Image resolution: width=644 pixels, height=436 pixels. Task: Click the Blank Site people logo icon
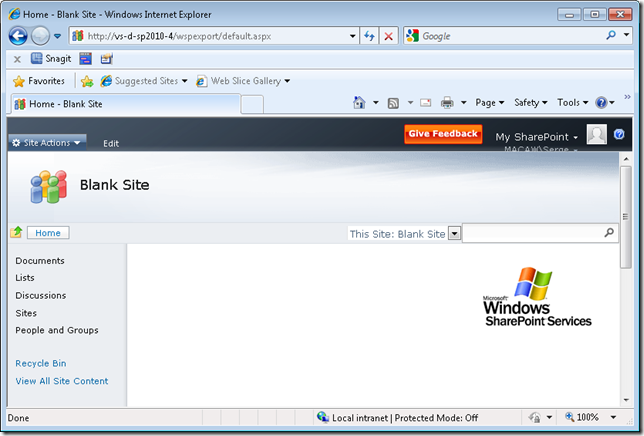48,186
